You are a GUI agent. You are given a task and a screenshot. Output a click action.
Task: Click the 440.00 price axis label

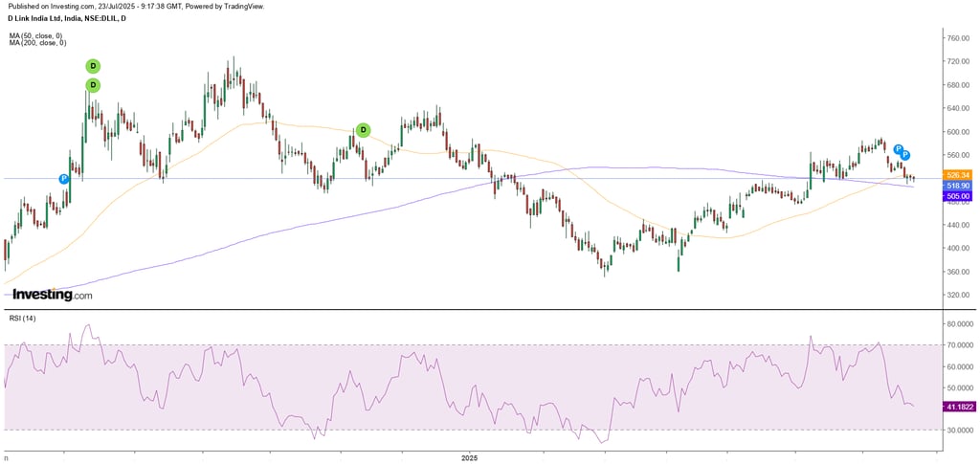click(957, 225)
